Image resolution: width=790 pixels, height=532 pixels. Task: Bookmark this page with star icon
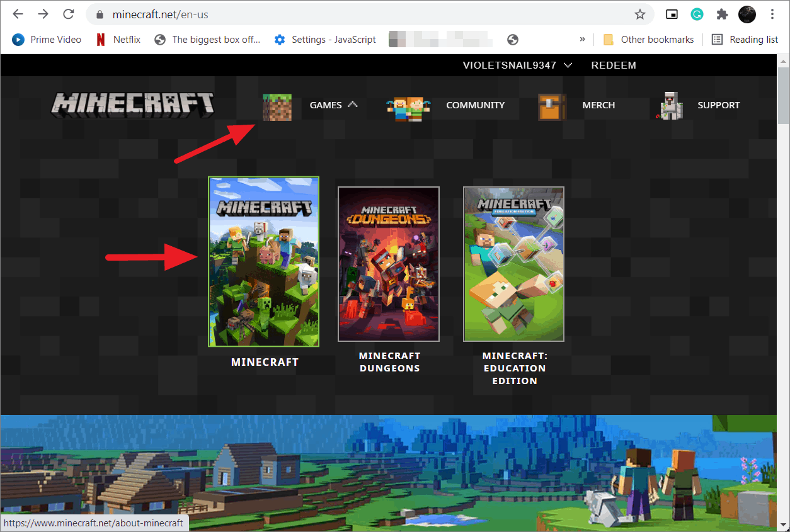640,14
